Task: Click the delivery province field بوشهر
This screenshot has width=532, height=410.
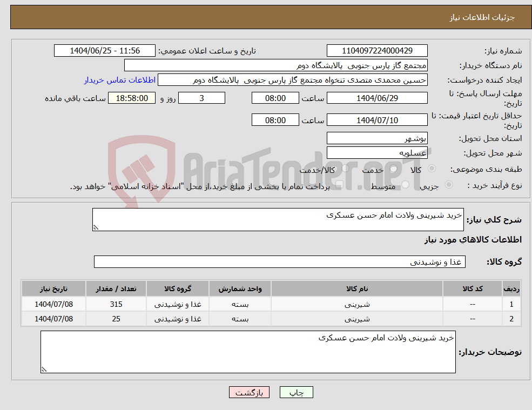Action: [x=377, y=138]
